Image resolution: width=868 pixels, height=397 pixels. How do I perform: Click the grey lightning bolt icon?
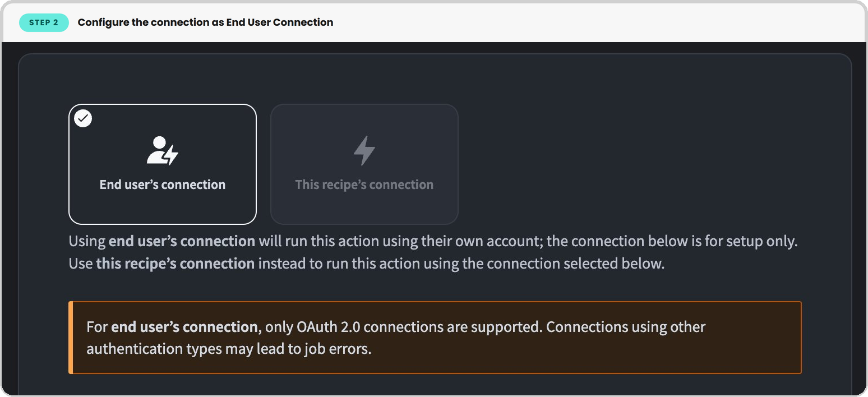coord(364,150)
